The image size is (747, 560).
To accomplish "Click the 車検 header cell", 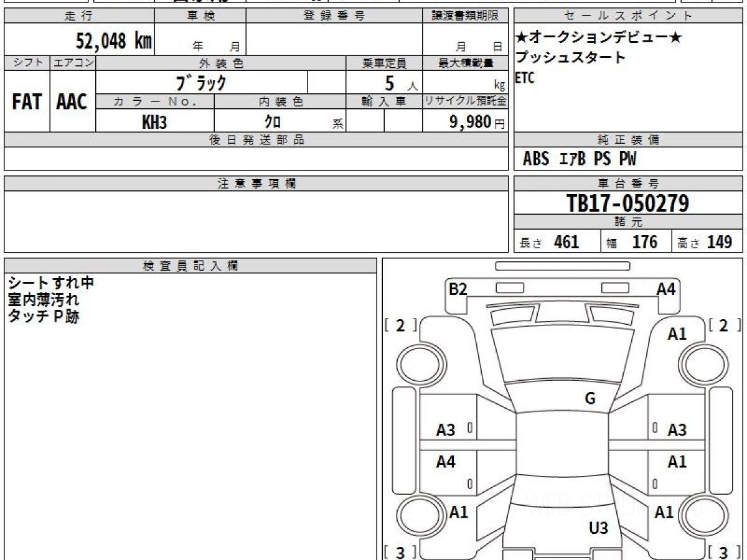I will pos(200,16).
